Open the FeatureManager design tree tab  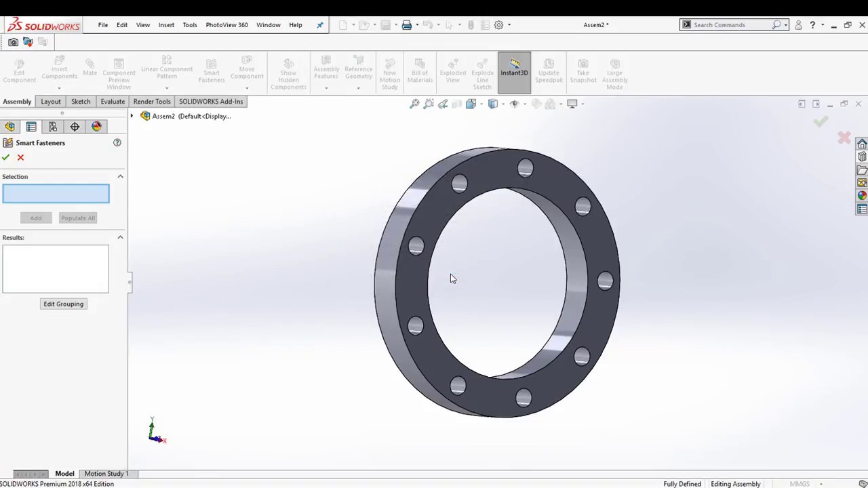(9, 127)
